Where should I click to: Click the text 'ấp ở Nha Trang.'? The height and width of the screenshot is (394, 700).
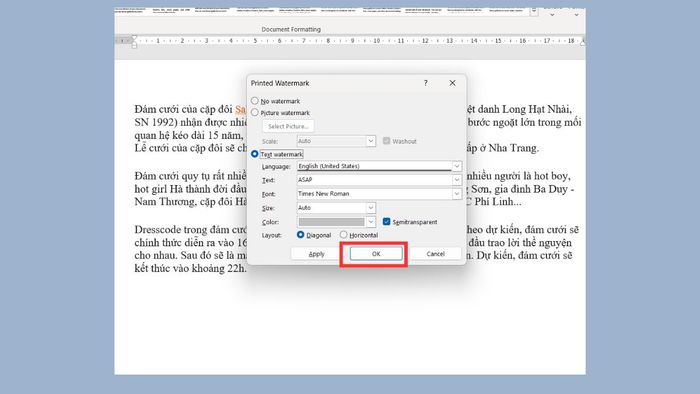[x=502, y=148]
